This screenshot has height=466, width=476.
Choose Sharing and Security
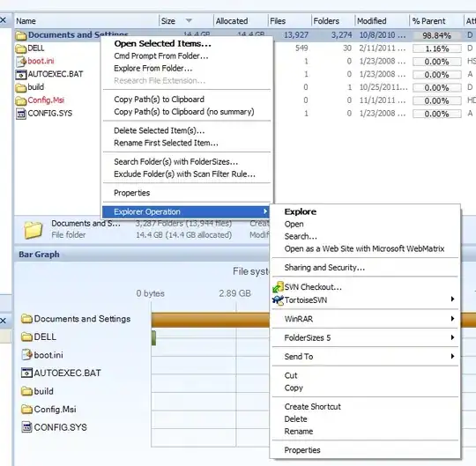365,268
